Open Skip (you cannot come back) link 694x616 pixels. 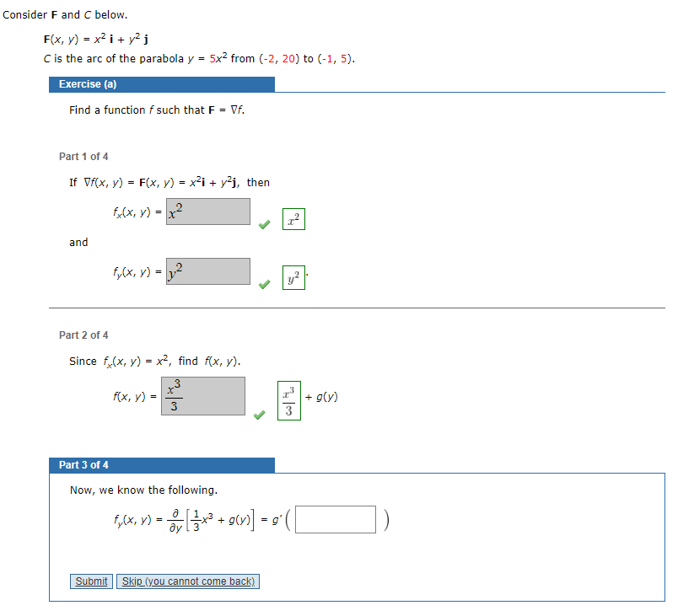tap(187, 581)
